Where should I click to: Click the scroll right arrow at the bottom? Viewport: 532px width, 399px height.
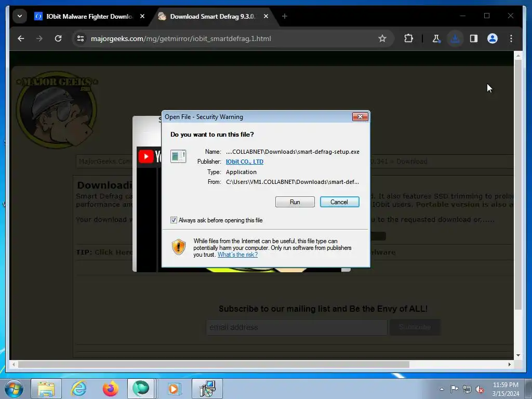[x=509, y=364]
